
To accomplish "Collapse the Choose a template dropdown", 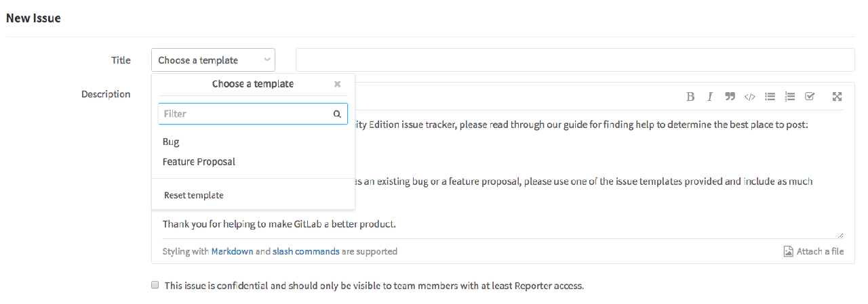I will click(x=213, y=60).
